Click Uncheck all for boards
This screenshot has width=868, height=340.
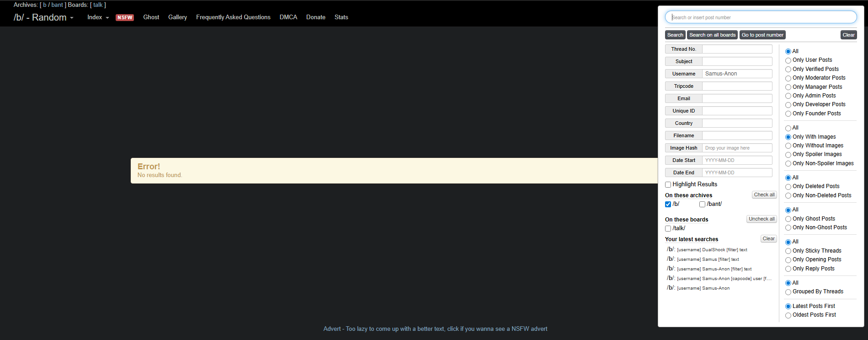coord(761,219)
